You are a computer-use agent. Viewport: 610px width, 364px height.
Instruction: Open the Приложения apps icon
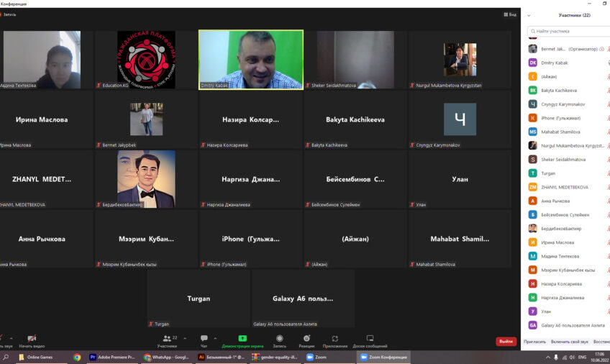coord(334,338)
